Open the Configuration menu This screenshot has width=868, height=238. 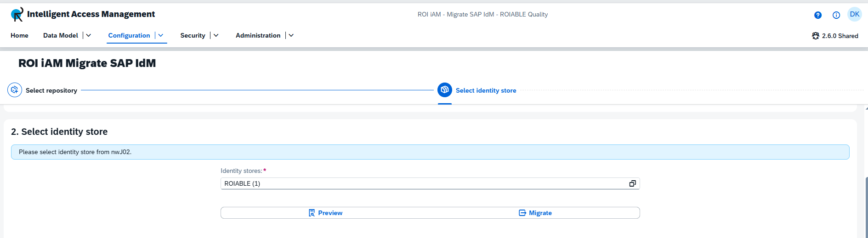pos(129,35)
